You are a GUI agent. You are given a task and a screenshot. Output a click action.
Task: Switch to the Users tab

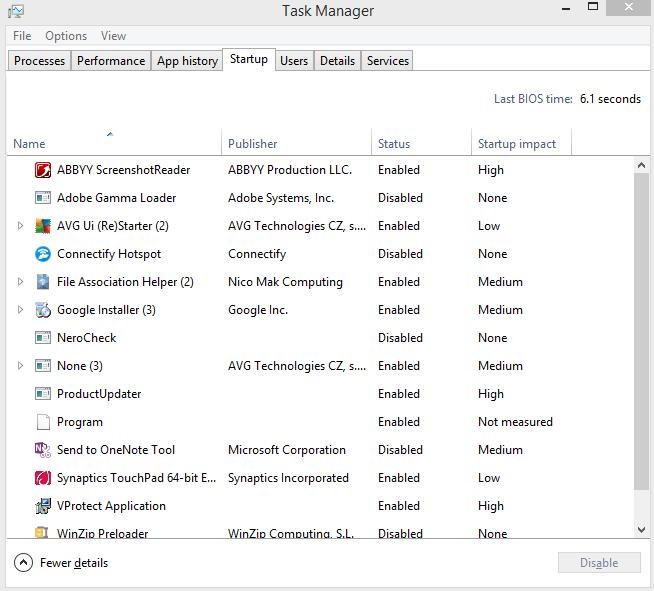coord(294,61)
